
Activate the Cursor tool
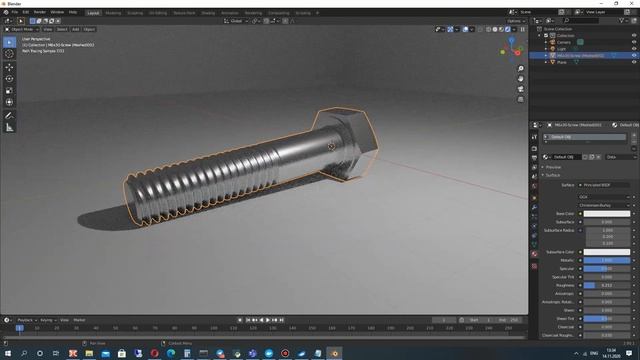pos(9,54)
